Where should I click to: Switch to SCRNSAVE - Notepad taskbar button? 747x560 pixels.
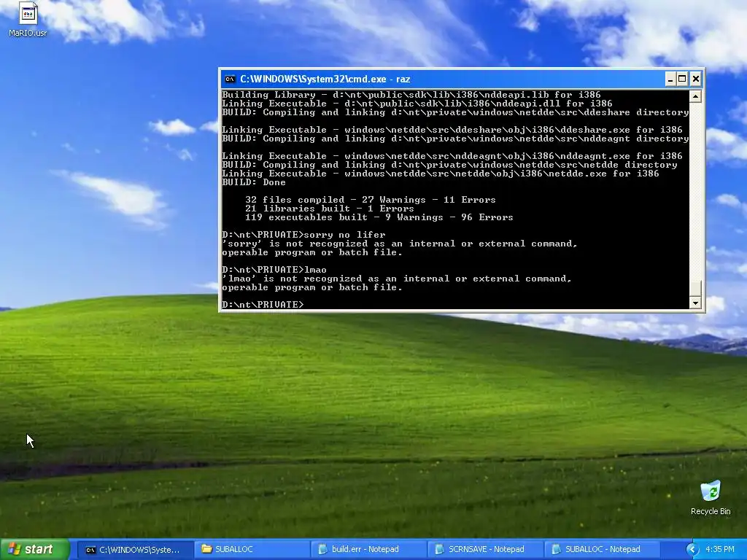coord(485,550)
